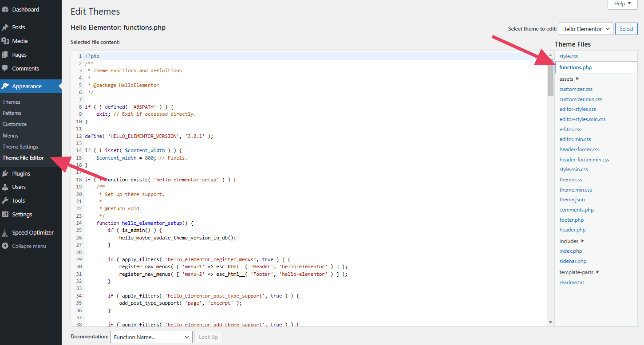Open the theme selection dropdown
The image size is (644, 345).
(585, 29)
